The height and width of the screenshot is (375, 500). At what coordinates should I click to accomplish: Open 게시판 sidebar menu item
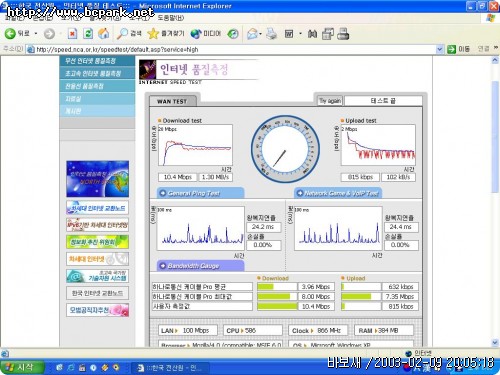tap(97, 111)
